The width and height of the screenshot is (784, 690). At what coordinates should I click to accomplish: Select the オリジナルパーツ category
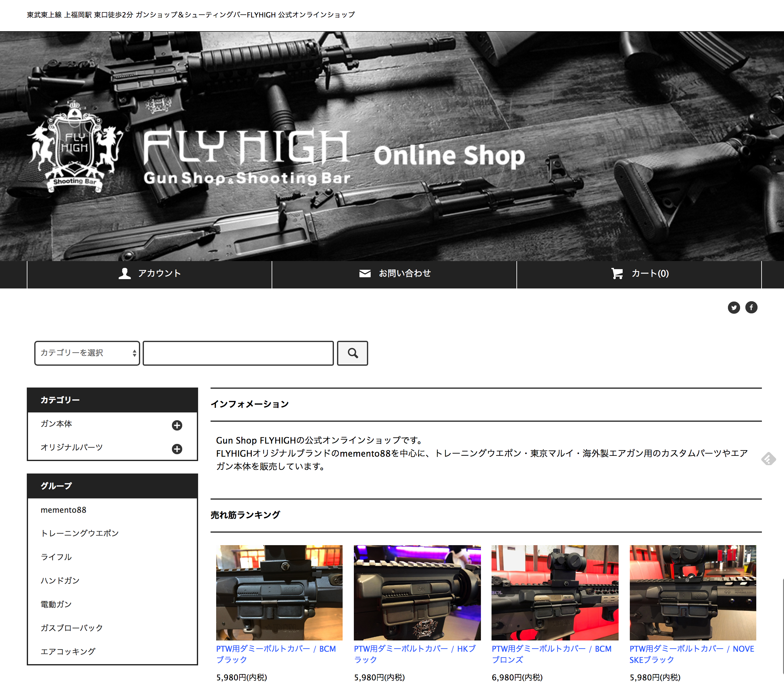[72, 448]
